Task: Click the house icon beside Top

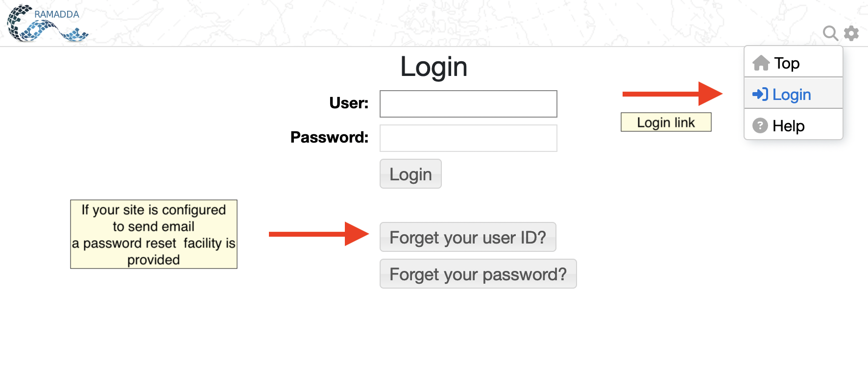Action: tap(761, 63)
